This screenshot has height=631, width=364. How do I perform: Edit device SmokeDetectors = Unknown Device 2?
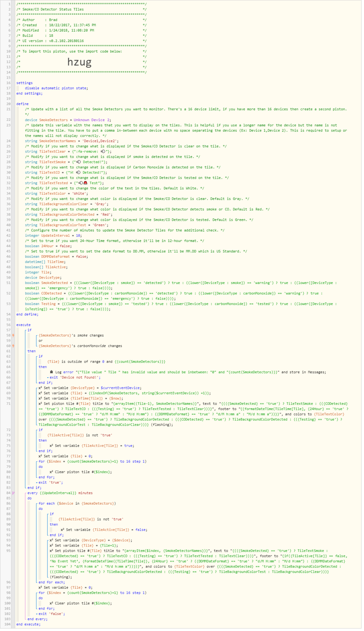click(68, 120)
